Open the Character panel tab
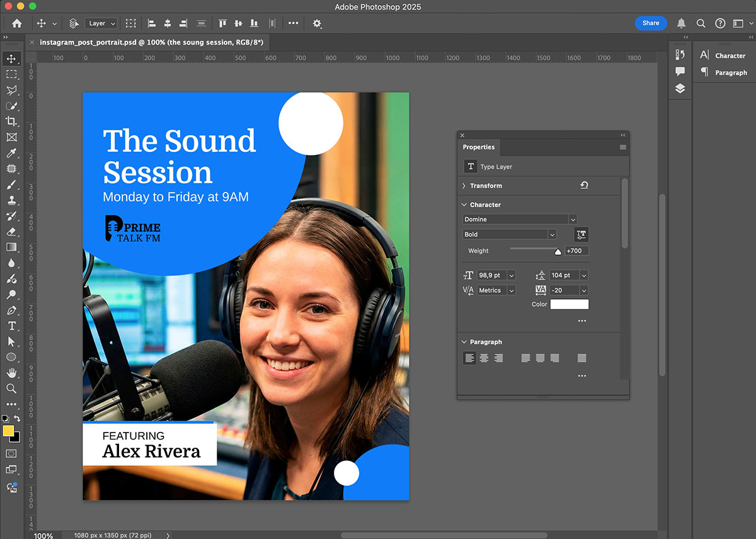Image resolution: width=756 pixels, height=539 pixels. click(x=723, y=55)
